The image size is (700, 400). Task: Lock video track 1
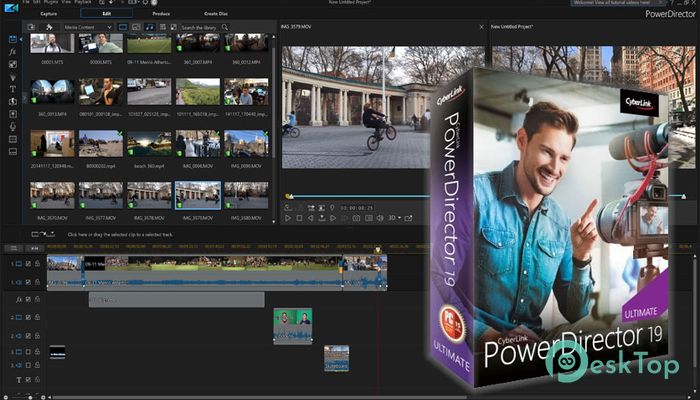[x=38, y=264]
